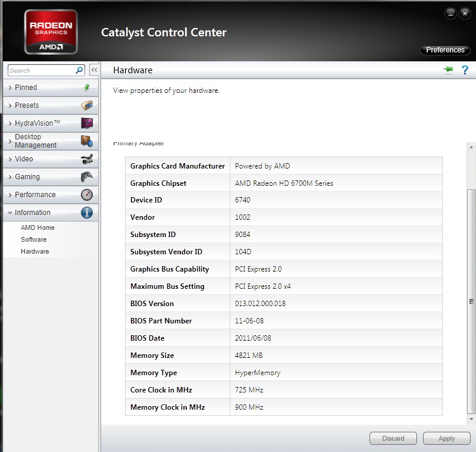Click the Graphics Chipset label
The image size is (476, 452).
point(158,183)
